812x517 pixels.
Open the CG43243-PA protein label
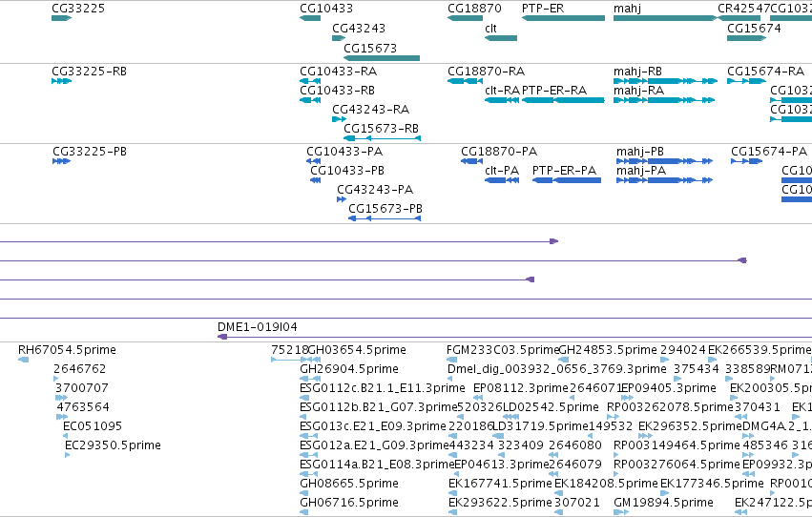click(375, 190)
